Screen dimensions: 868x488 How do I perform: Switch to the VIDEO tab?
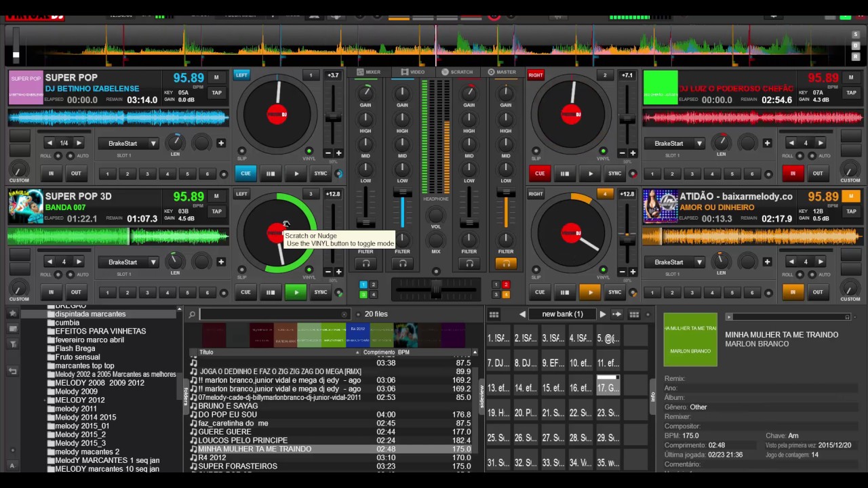pos(413,72)
